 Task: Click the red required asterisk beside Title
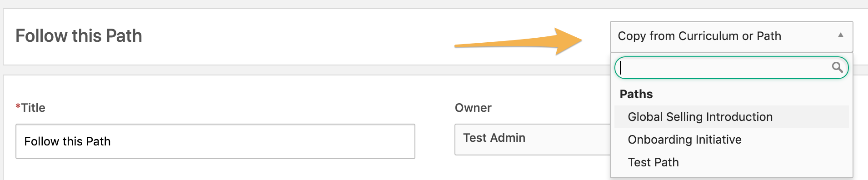point(18,106)
